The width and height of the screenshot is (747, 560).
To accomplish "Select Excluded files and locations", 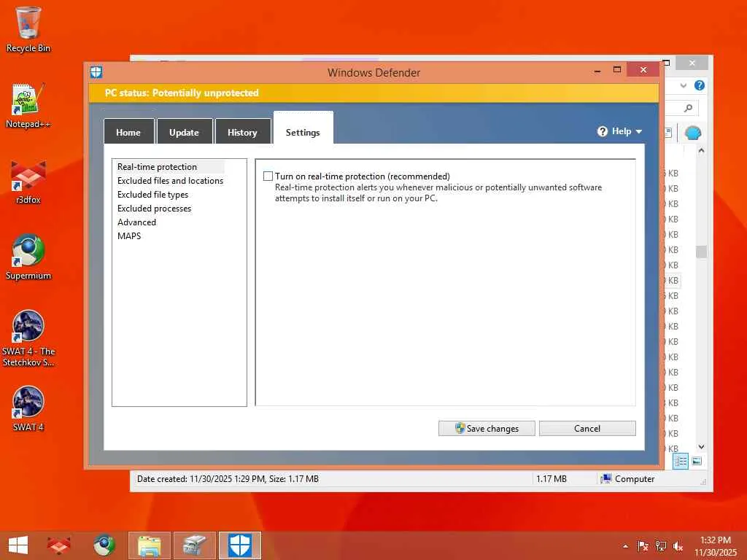I will coord(170,181).
